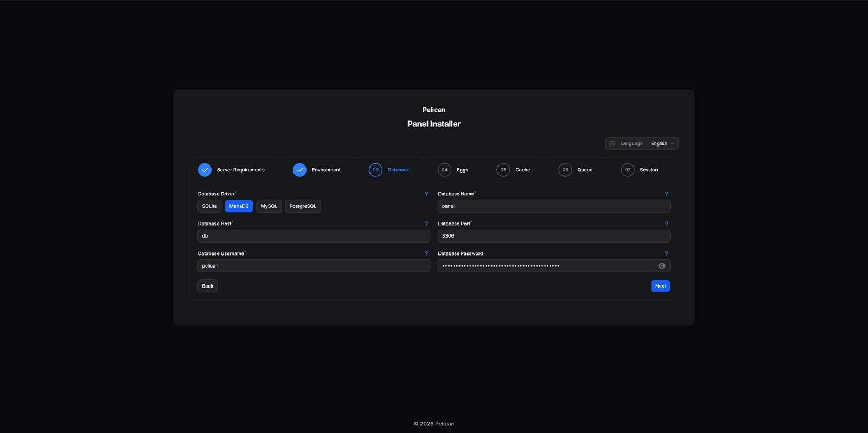Viewport: 868px width, 433px height.
Task: Open the Database Username help question mark
Action: 426,253
